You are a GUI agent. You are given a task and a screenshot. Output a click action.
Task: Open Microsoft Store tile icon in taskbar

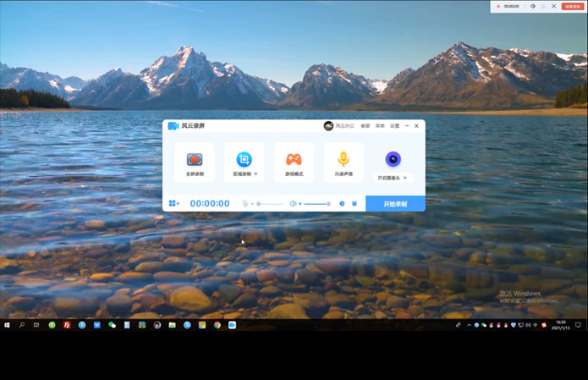(x=202, y=325)
